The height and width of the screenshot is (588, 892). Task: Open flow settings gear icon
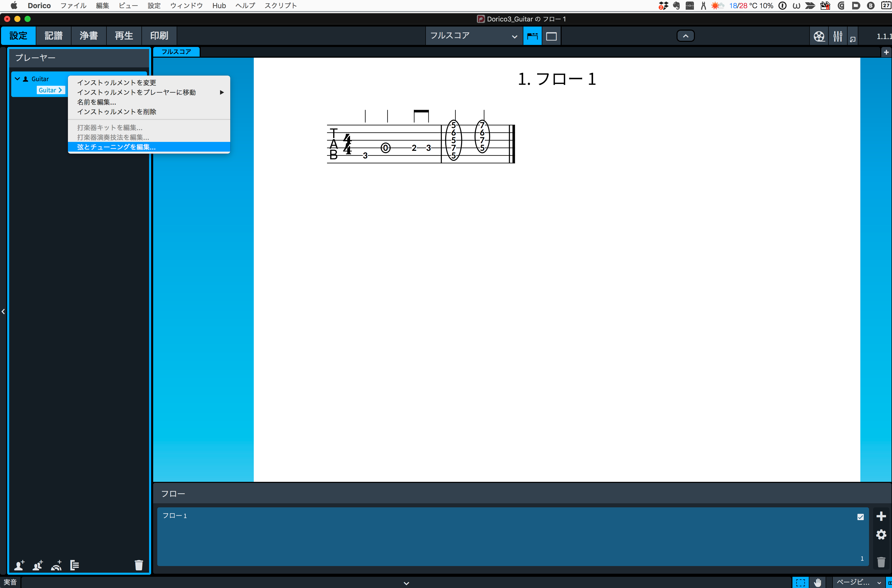tap(881, 534)
